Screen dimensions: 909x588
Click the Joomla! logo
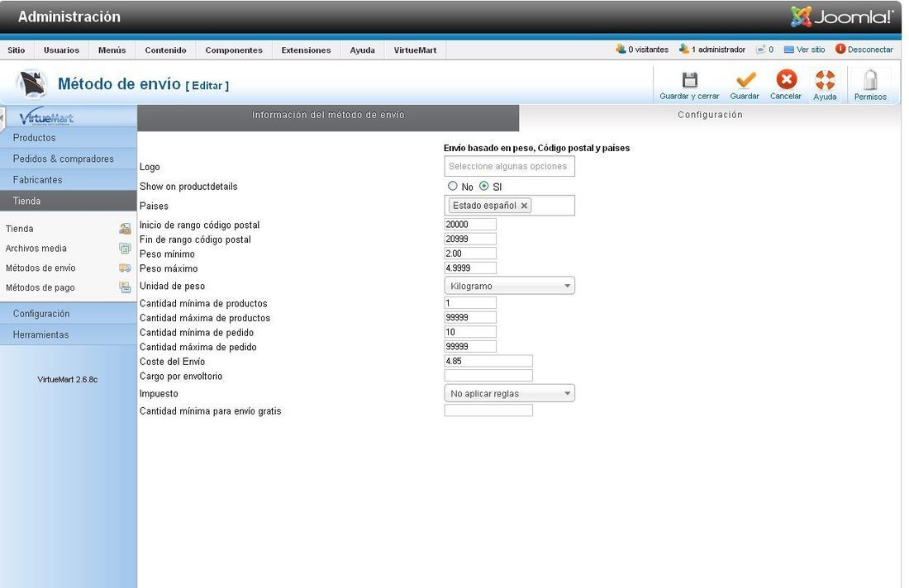tap(842, 17)
